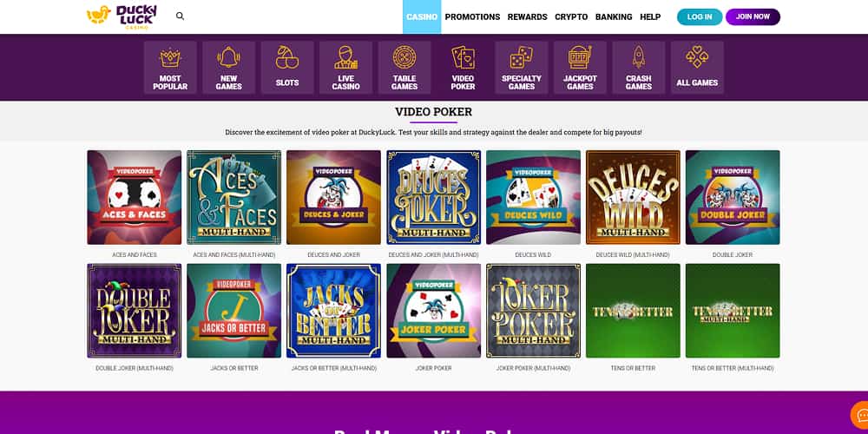Open the Most Popular crown category
Image resolution: width=868 pixels, height=434 pixels.
coord(170,68)
